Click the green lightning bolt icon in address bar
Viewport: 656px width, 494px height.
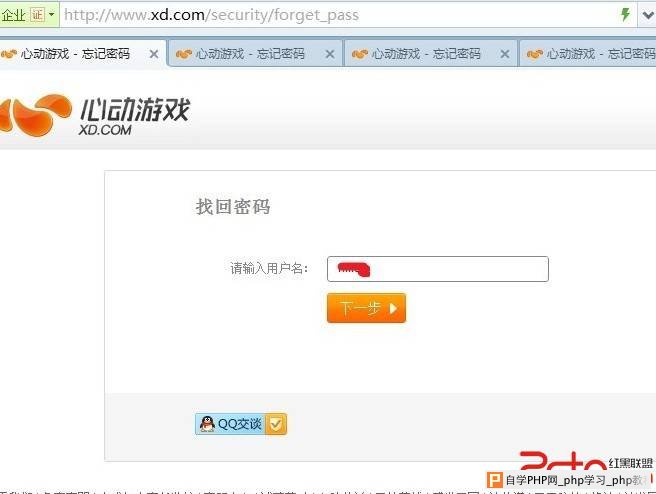click(625, 15)
